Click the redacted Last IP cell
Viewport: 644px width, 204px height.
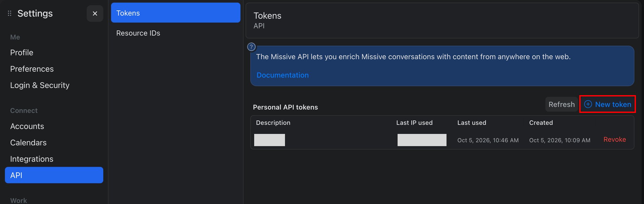422,140
